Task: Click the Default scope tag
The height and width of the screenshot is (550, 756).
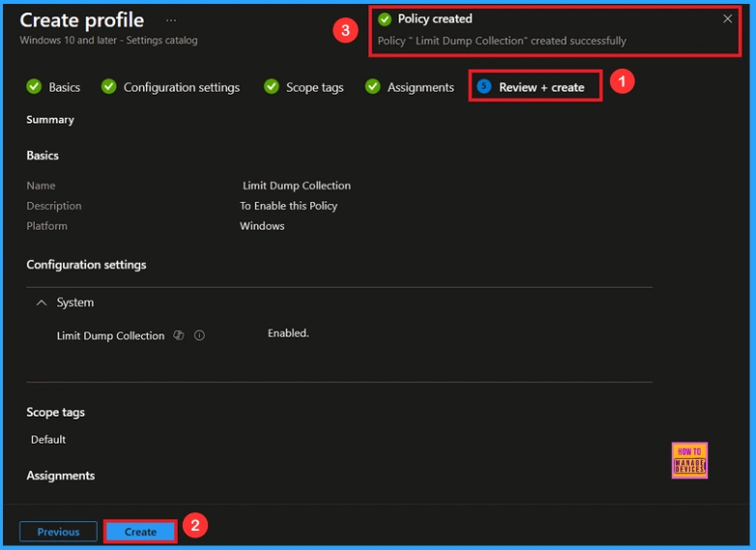Action: tap(48, 440)
